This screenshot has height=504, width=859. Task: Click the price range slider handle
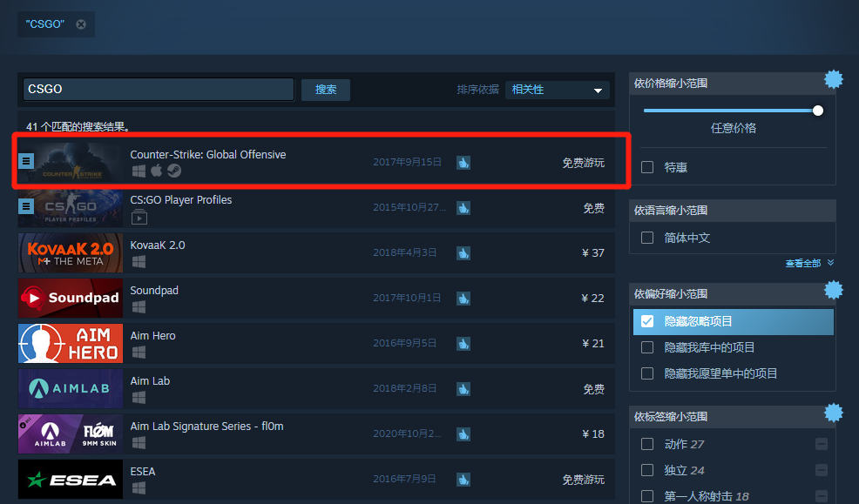[x=817, y=111]
